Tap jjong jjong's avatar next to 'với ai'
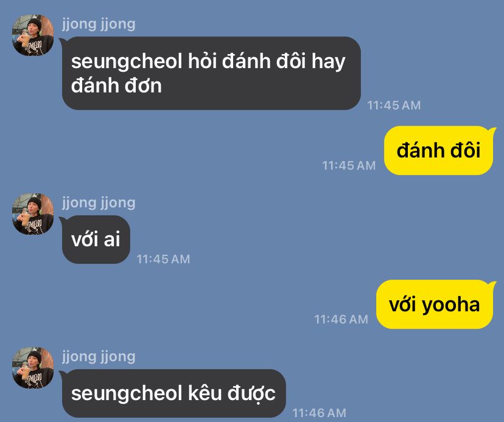504x422 pixels. (x=33, y=214)
